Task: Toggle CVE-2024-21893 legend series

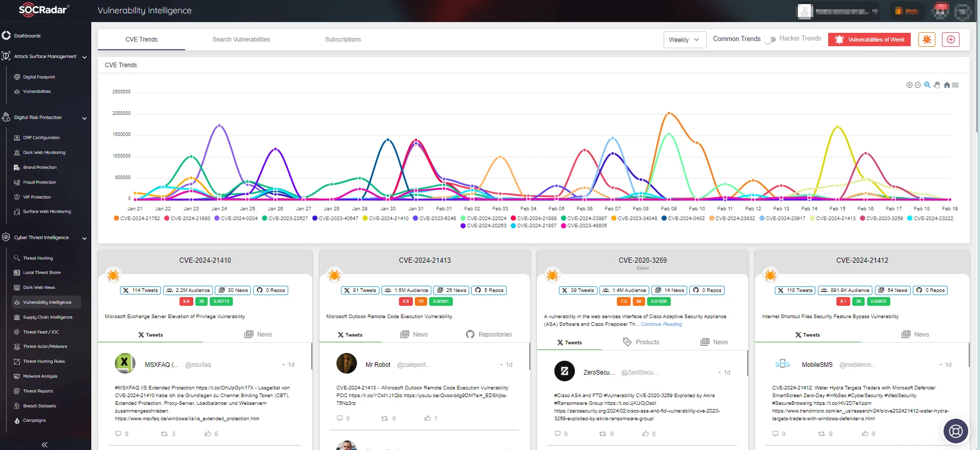Action: click(187, 218)
